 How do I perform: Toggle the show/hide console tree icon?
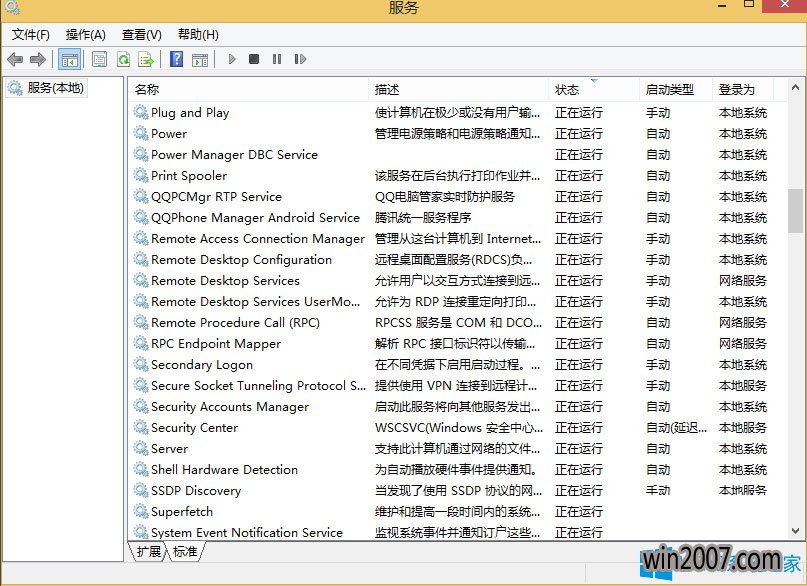(x=69, y=60)
